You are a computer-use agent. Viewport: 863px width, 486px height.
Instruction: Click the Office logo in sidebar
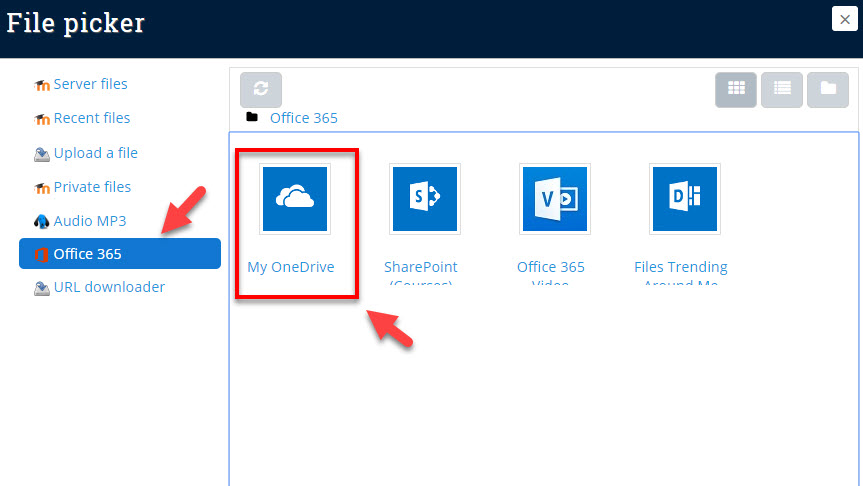(x=41, y=255)
